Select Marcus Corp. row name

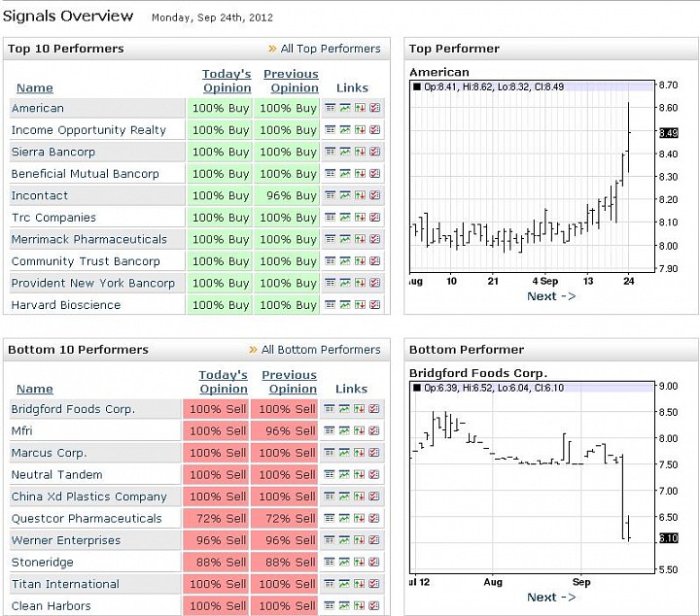coord(50,453)
